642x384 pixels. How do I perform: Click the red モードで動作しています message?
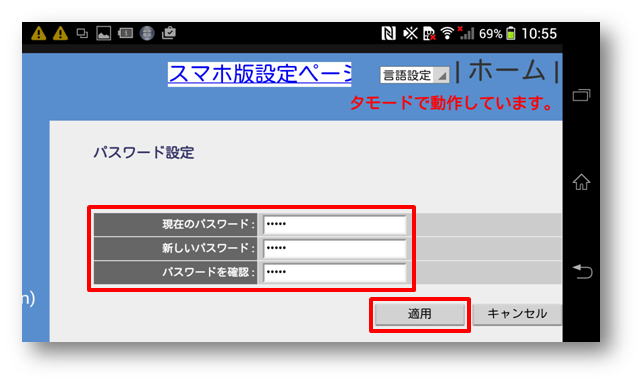tap(451, 103)
